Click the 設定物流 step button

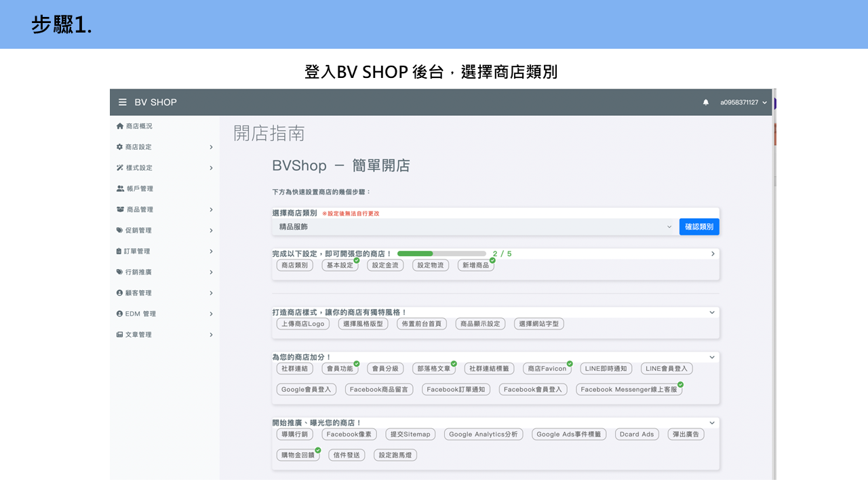(431, 266)
